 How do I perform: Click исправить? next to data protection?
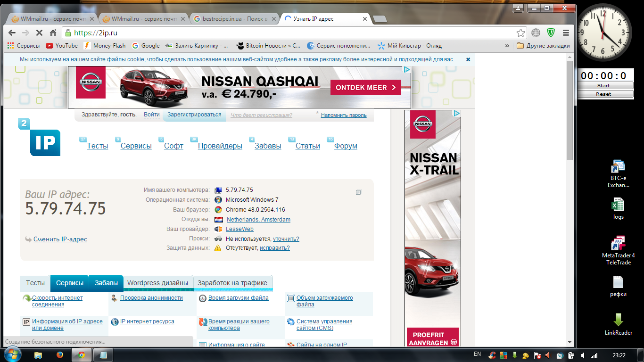275,248
